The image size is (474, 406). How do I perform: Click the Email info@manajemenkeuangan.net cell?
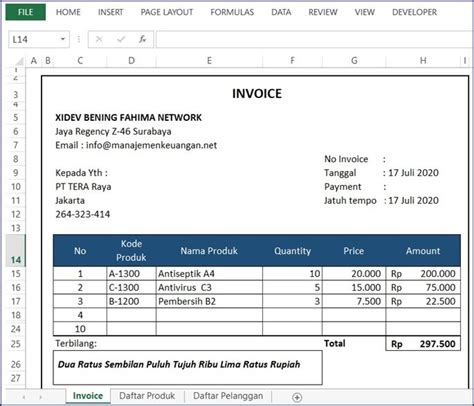(136, 146)
